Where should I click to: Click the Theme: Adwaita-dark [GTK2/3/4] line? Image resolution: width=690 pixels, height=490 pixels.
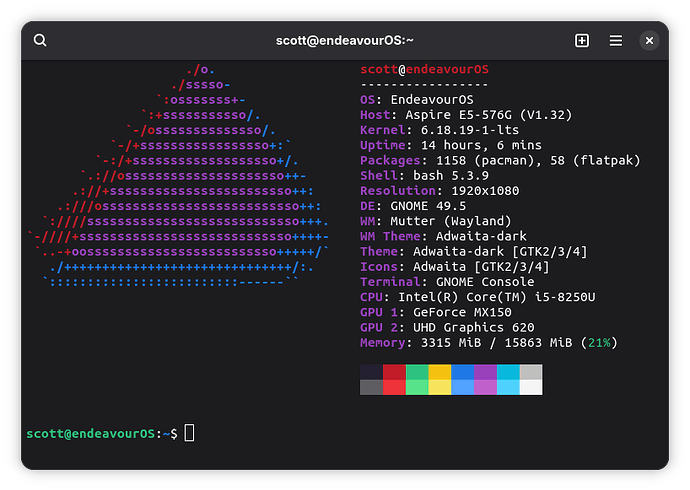coord(473,252)
